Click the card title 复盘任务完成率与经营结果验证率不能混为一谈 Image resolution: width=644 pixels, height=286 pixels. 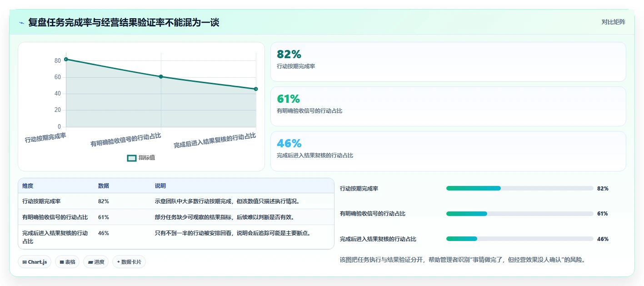click(124, 22)
